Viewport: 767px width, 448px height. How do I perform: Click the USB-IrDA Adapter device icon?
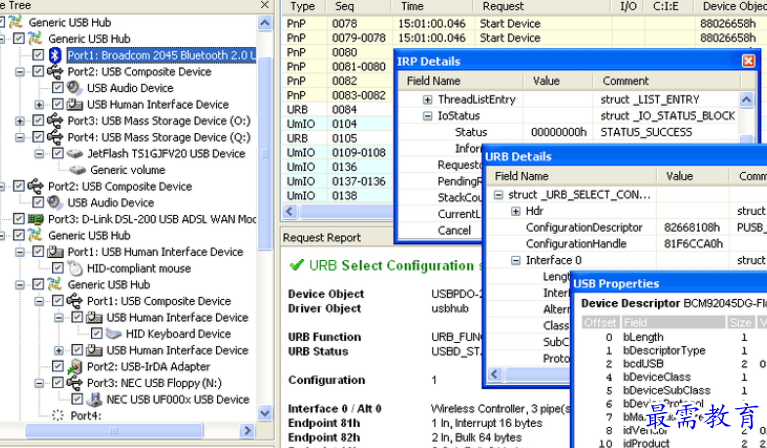[x=75, y=366]
